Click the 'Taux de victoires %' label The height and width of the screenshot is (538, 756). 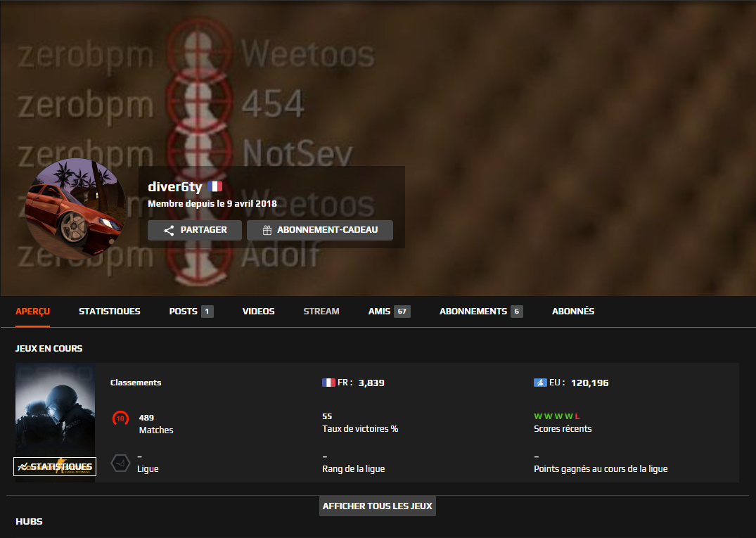[x=360, y=428]
